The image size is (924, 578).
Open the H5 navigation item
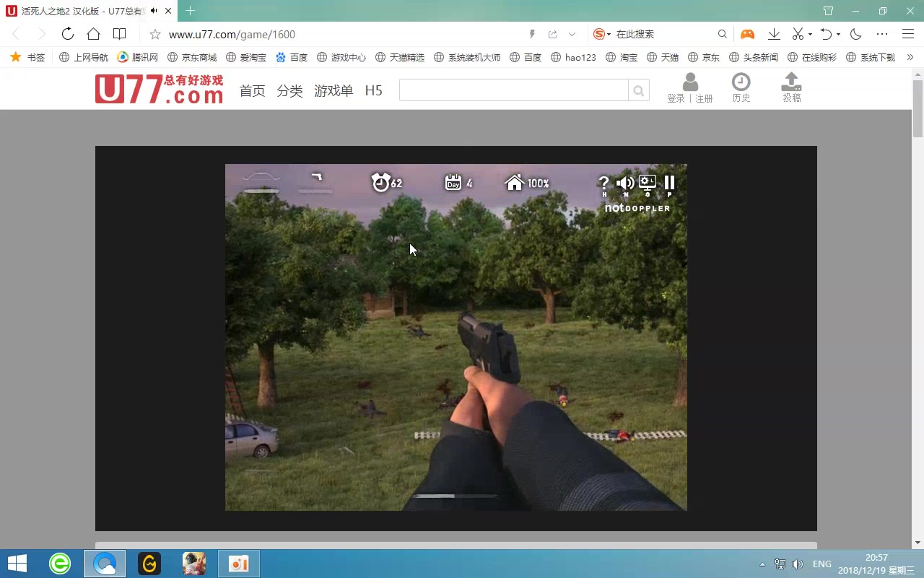pyautogui.click(x=373, y=90)
